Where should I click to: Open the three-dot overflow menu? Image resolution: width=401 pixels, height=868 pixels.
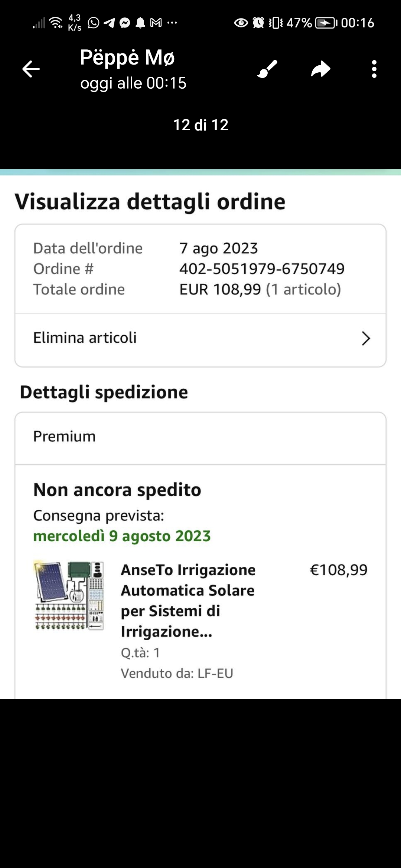pos(374,69)
